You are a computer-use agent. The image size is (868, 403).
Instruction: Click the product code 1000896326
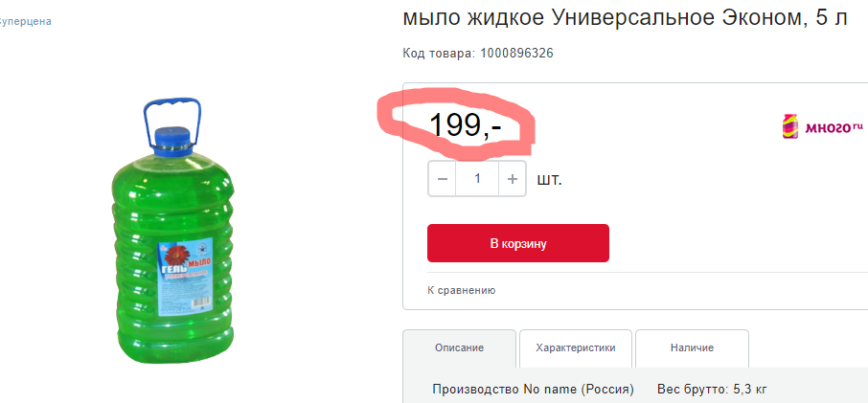pos(515,53)
